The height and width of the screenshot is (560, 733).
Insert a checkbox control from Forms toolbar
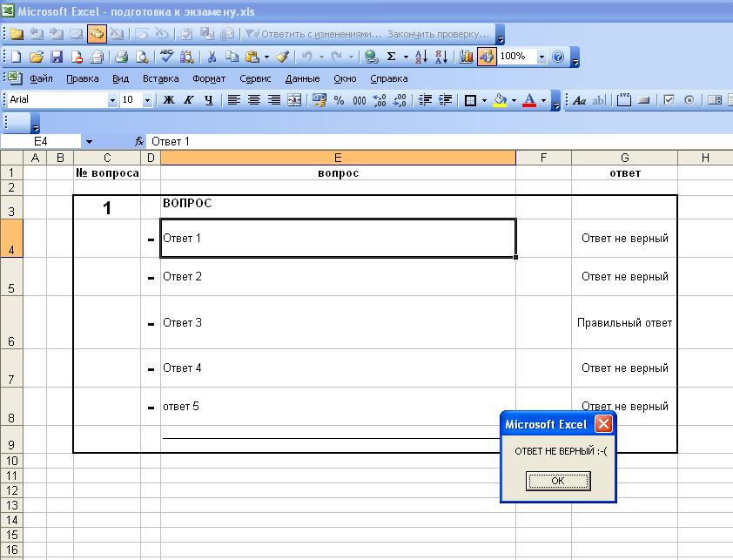[669, 100]
